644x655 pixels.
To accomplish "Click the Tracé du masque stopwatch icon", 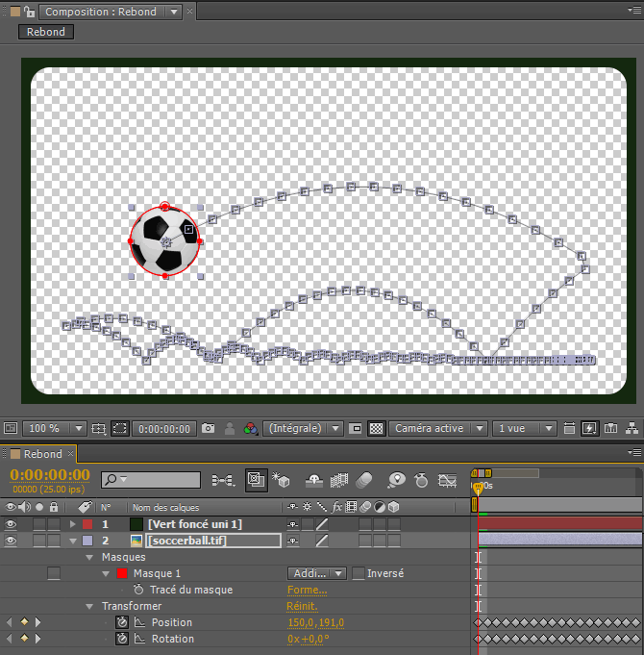I will (138, 590).
